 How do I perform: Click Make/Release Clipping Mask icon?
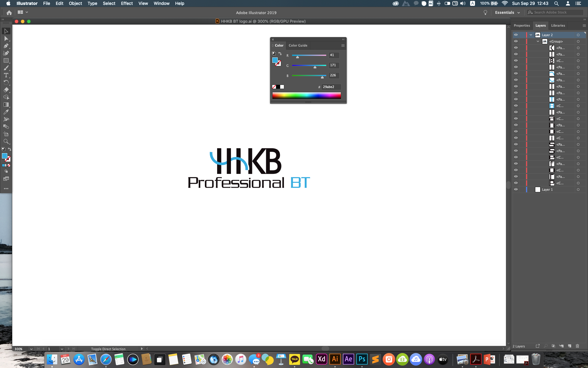click(553, 346)
